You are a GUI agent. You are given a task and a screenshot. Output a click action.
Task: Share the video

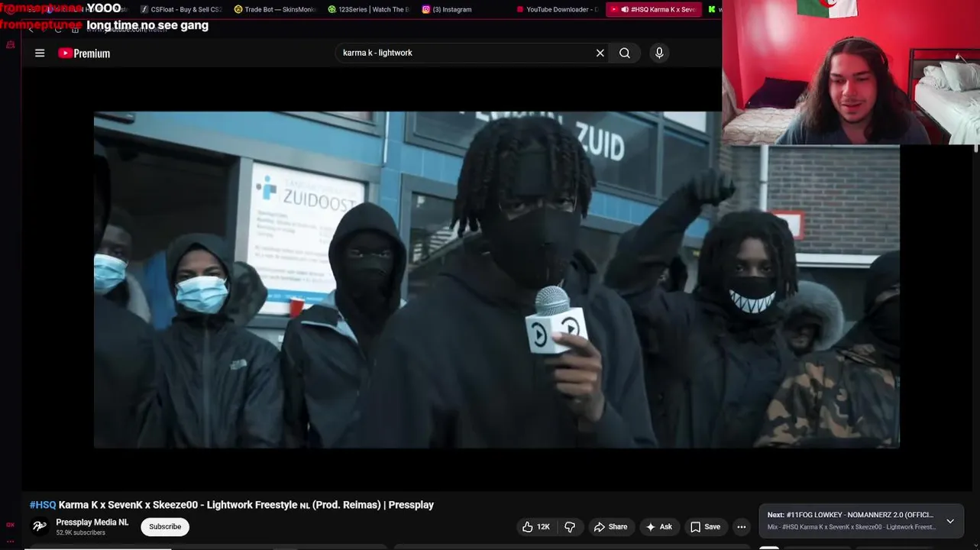click(610, 527)
